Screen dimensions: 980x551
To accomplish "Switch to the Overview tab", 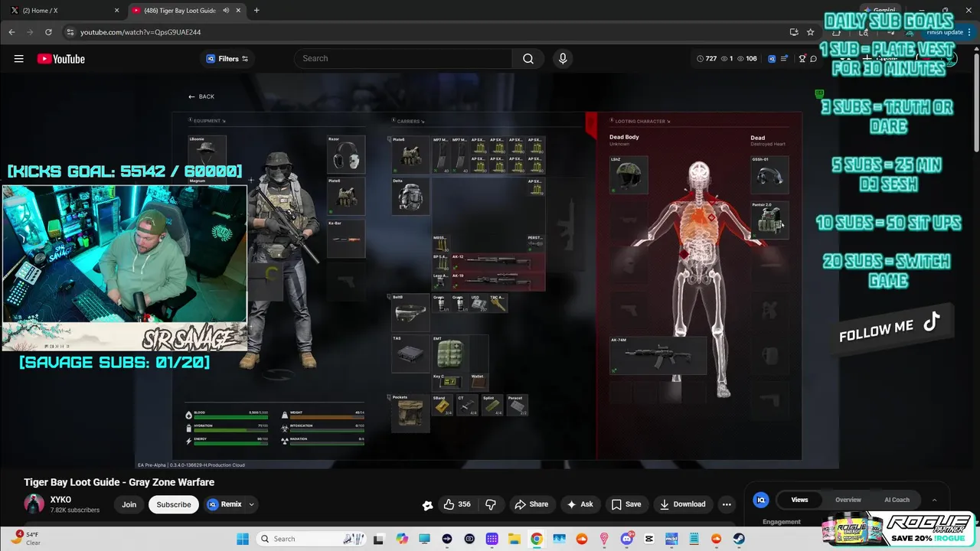I will 848,500.
